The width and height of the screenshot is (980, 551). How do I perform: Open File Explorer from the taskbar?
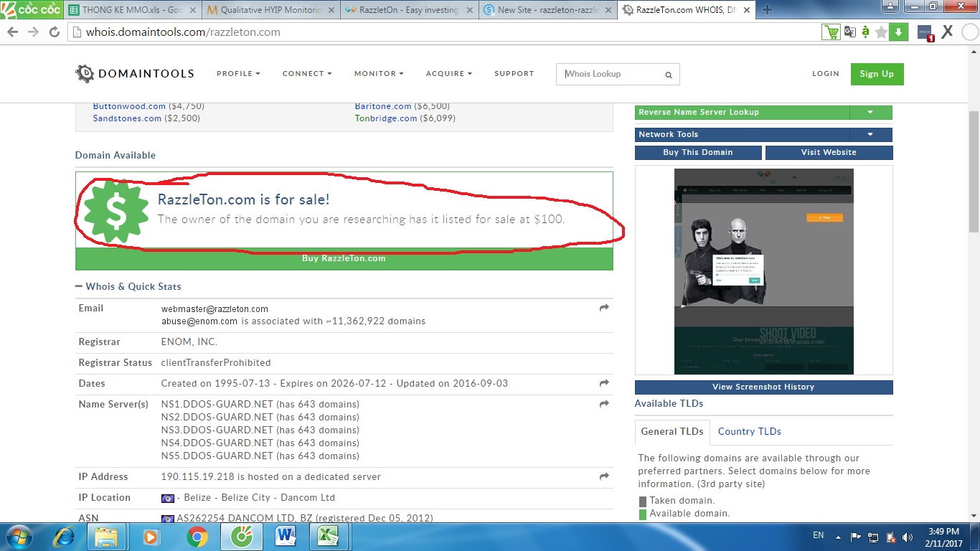click(106, 537)
